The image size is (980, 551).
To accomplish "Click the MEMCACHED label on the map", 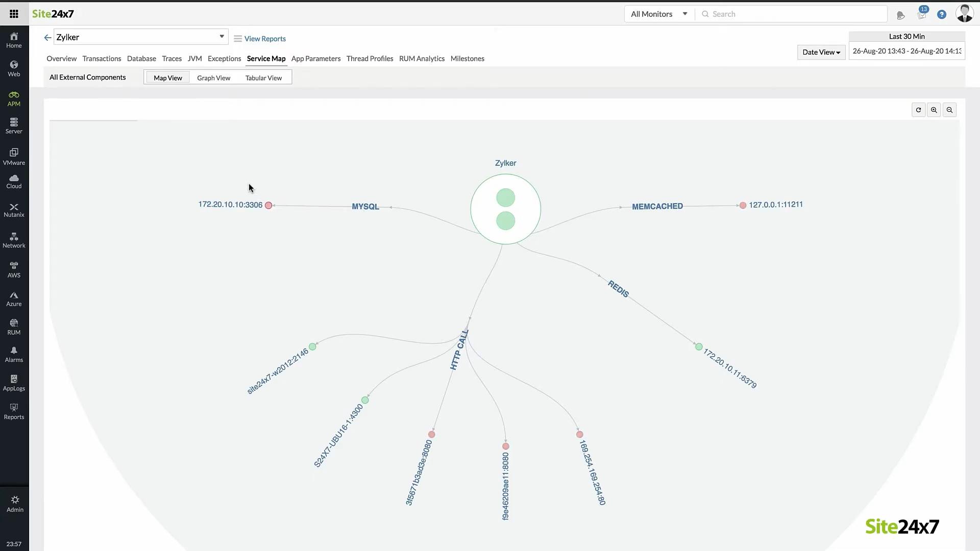I will 657,206.
